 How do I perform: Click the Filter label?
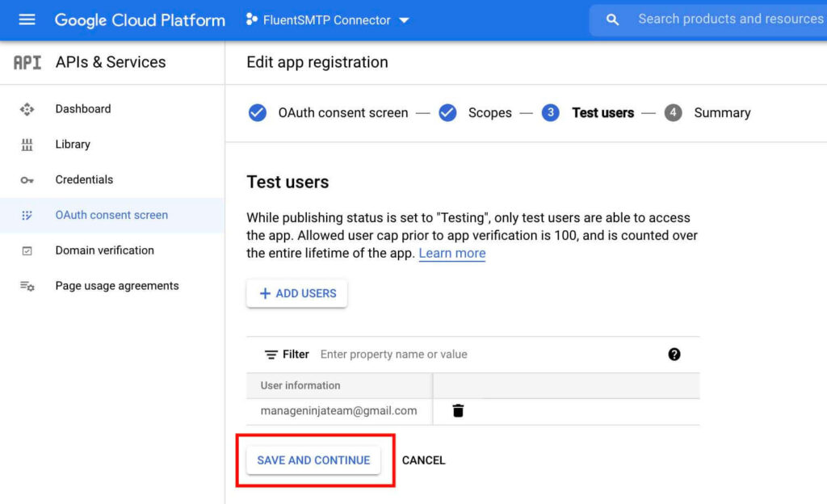pos(296,355)
